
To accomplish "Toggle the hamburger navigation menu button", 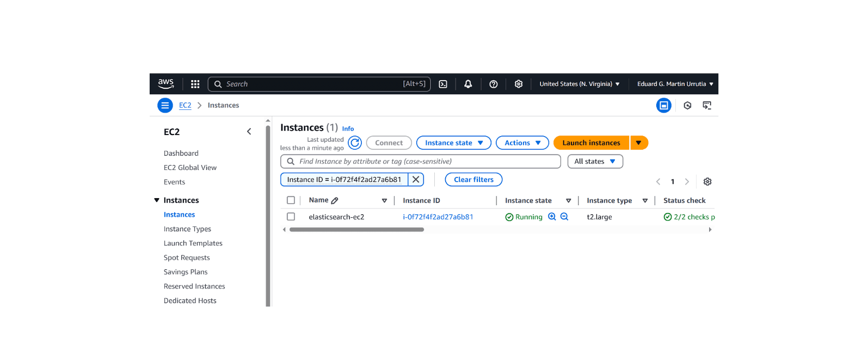I will click(x=165, y=106).
